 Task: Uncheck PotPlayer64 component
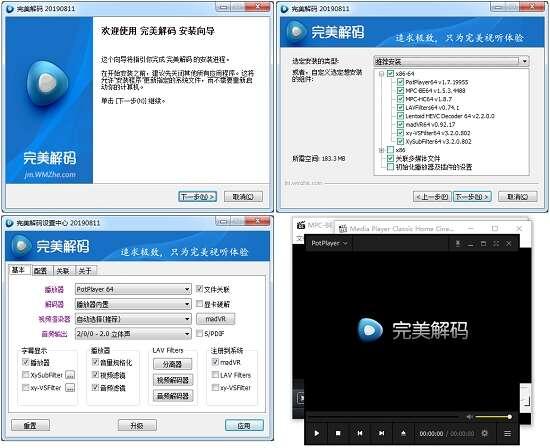point(400,82)
